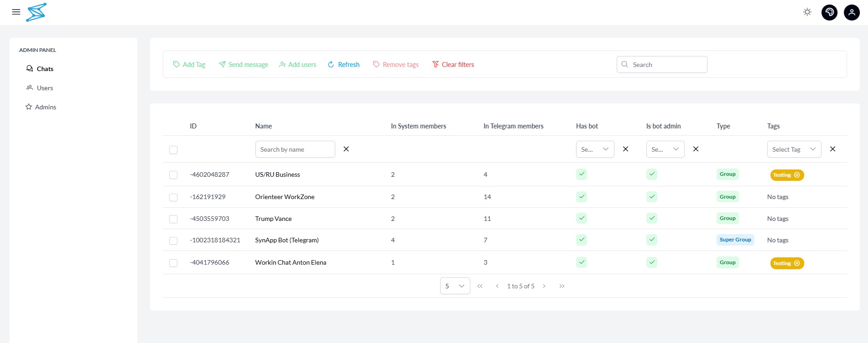Click the US/RU Business chat name

(x=277, y=174)
